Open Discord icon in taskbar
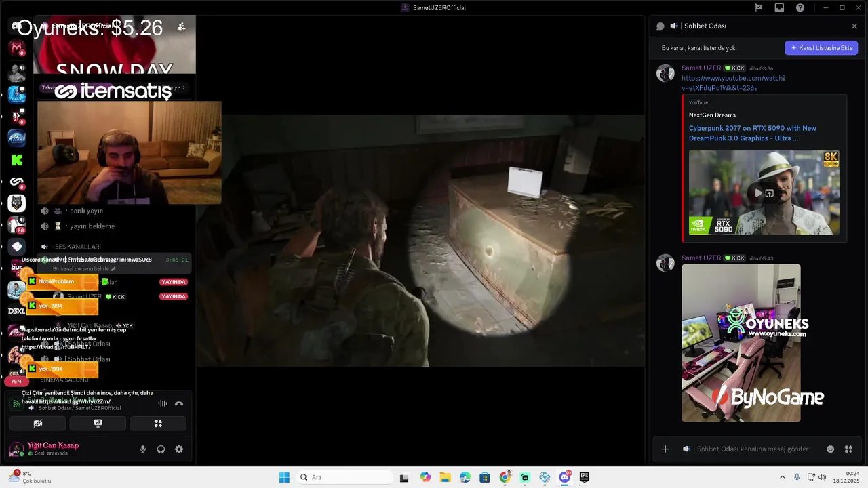Viewport: 868px width, 488px height. (565, 477)
